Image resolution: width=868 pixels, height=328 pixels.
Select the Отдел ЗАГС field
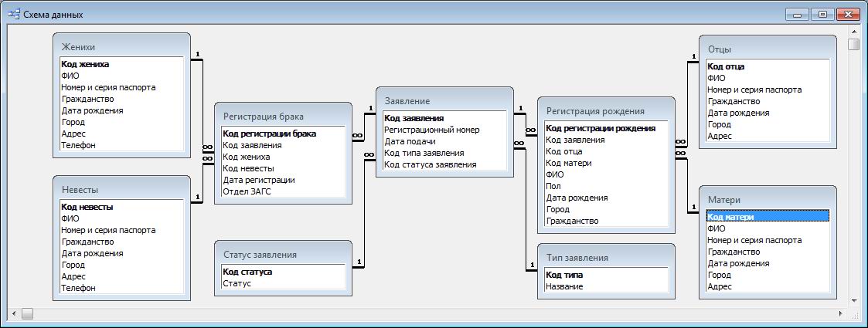click(247, 191)
